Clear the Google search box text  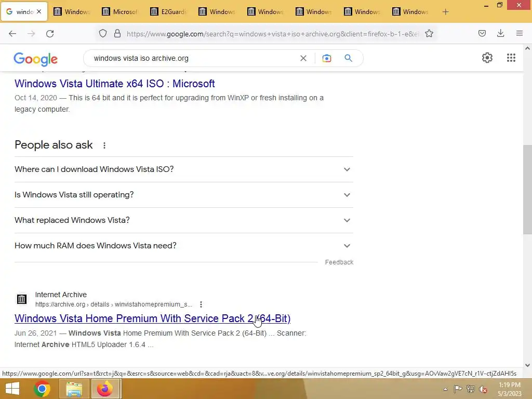pyautogui.click(x=303, y=58)
